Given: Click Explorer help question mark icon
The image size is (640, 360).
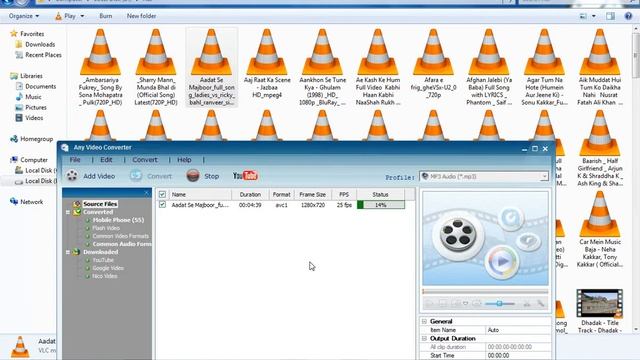Looking at the screenshot, I should coord(629,16).
